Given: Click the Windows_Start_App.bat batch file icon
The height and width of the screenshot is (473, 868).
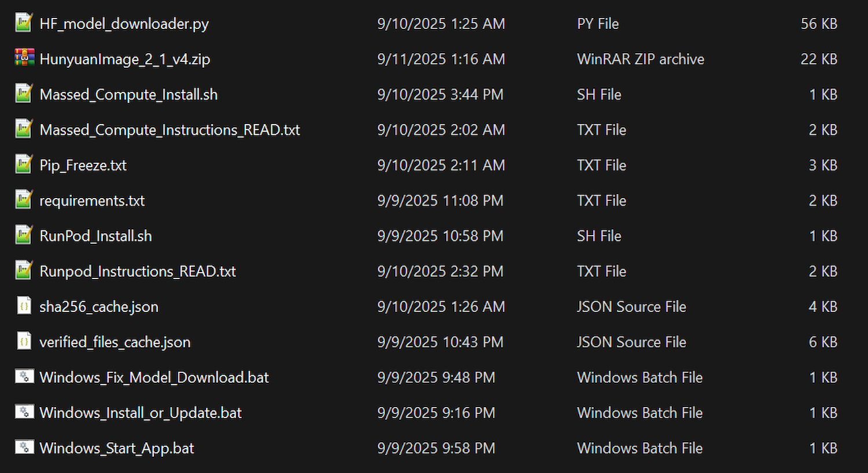Looking at the screenshot, I should pyautogui.click(x=24, y=448).
